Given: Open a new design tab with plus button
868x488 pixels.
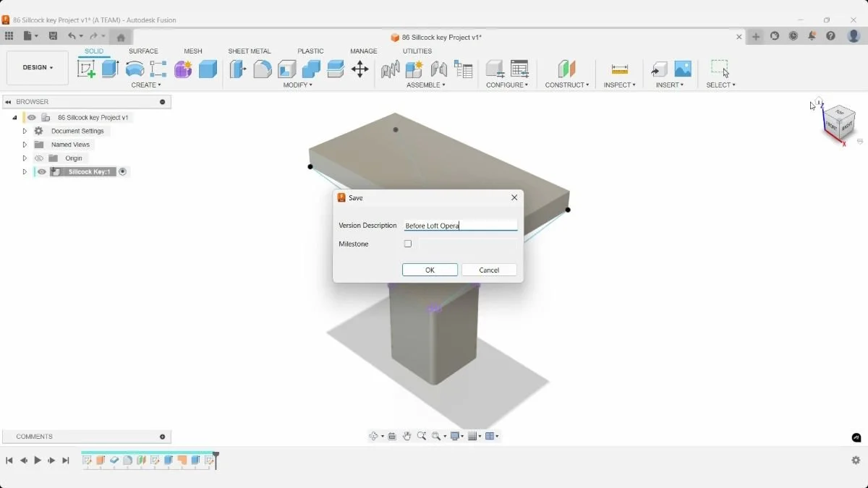Looking at the screenshot, I should click(756, 37).
